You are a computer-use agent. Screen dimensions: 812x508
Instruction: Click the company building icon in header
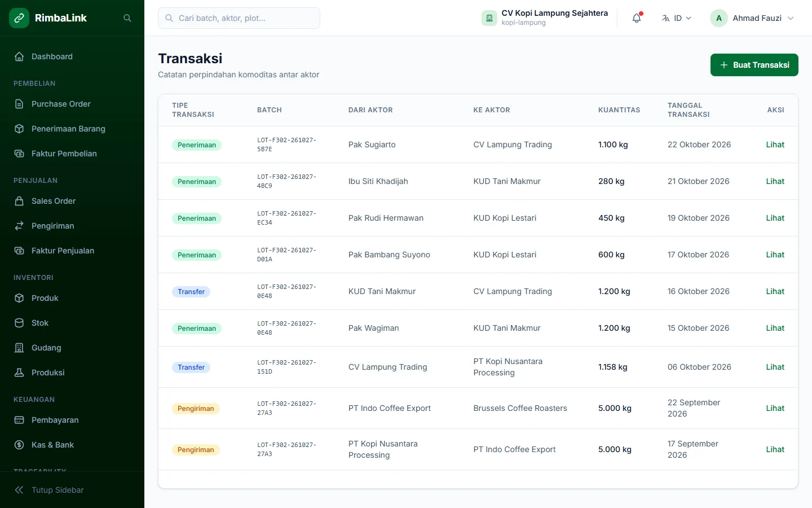[489, 18]
